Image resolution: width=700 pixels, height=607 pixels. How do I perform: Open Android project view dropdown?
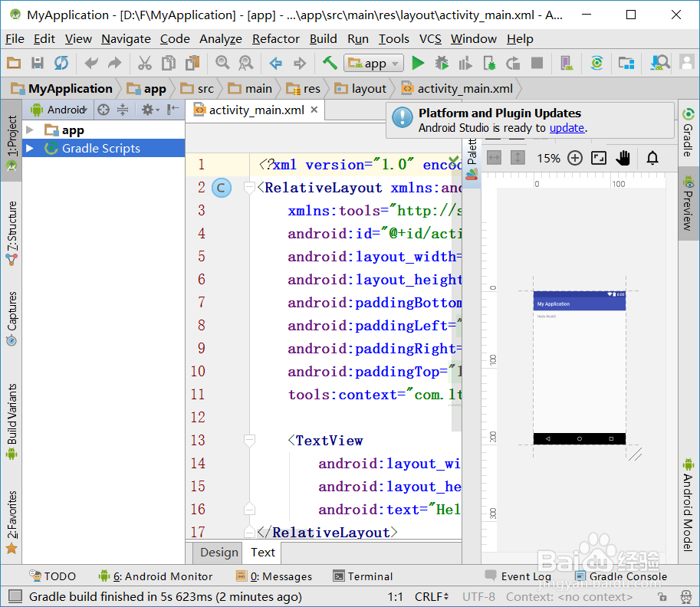pyautogui.click(x=58, y=110)
